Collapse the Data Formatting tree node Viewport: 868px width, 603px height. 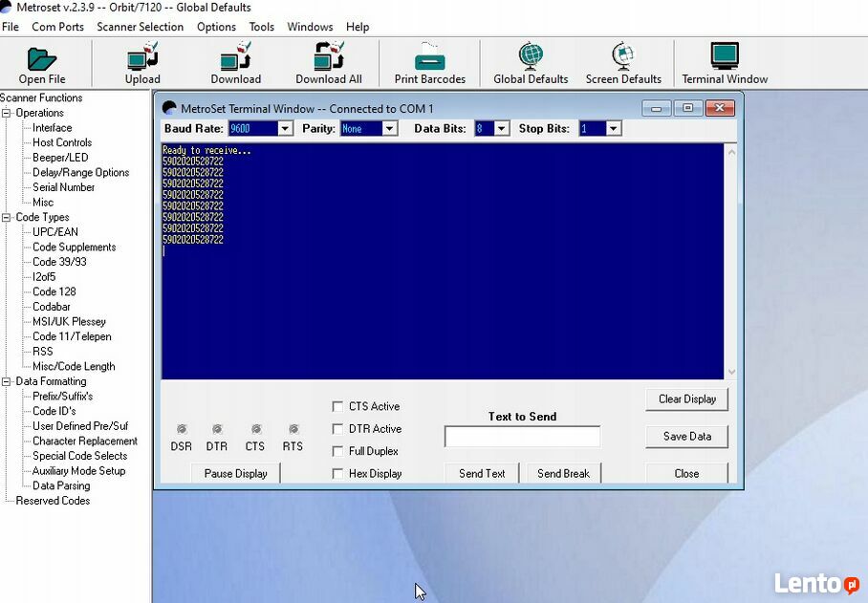click(6, 381)
